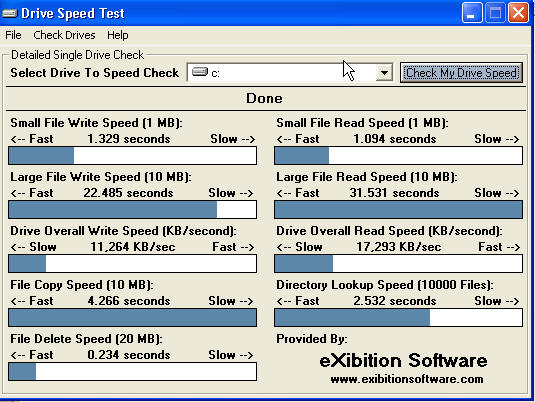Viewport: 535px width, 402px height.
Task: Click the Small File Read Speed bar
Action: click(x=399, y=156)
